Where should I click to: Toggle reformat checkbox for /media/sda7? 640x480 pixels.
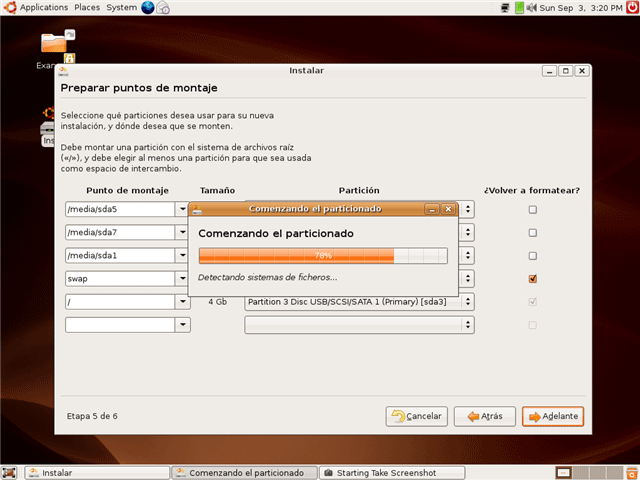point(532,232)
